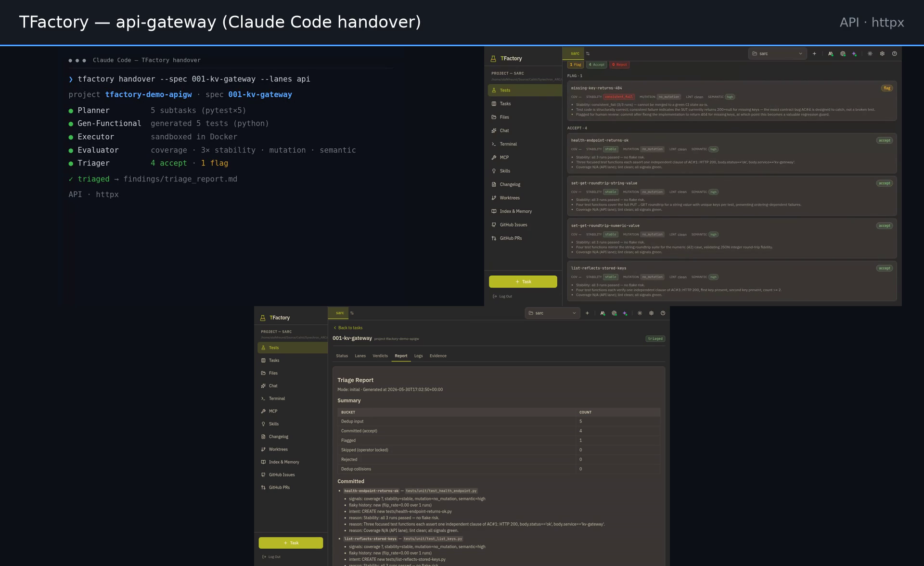Switch to the Status tab

coord(342,356)
